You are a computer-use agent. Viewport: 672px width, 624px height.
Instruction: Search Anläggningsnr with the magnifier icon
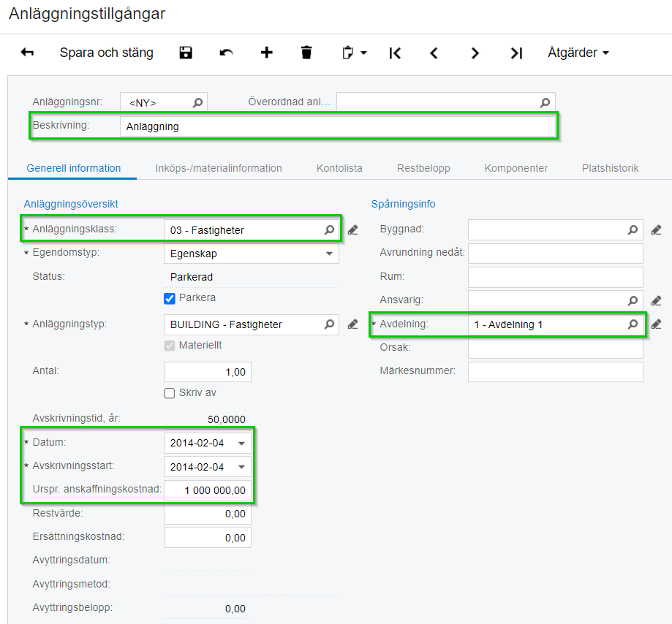pos(197,103)
